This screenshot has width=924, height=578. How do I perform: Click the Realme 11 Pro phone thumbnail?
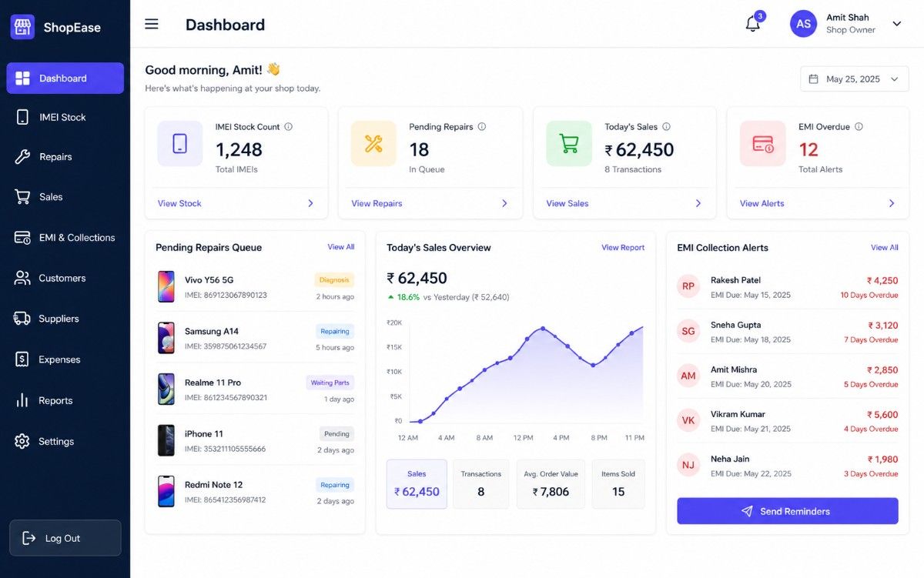(x=166, y=389)
